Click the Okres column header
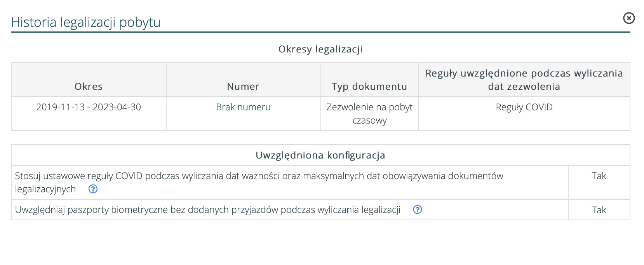Viewport: 644px width, 265px height. point(89,86)
